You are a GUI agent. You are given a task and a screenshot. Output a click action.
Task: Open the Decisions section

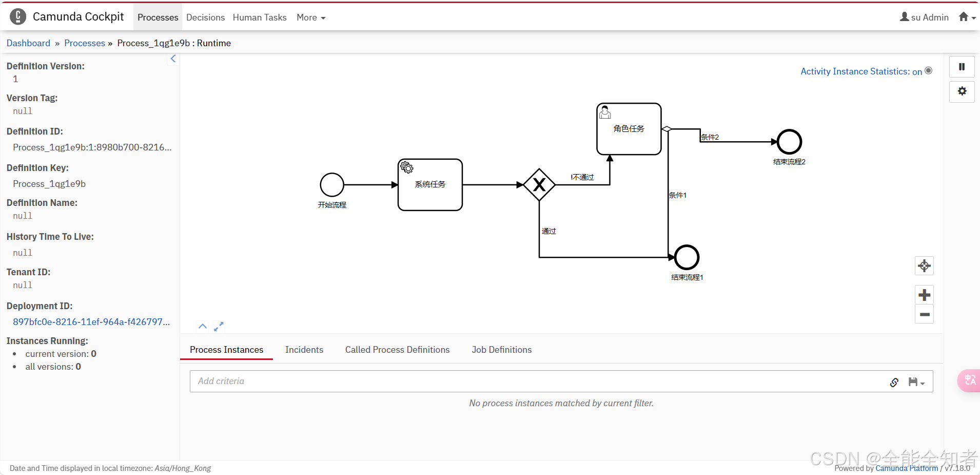pyautogui.click(x=205, y=17)
